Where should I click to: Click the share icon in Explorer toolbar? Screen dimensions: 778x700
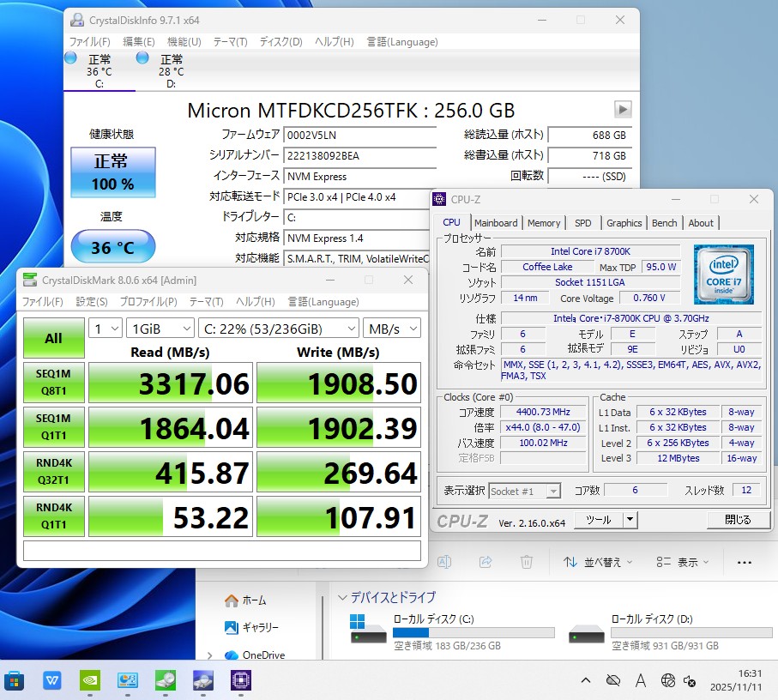coord(485,562)
